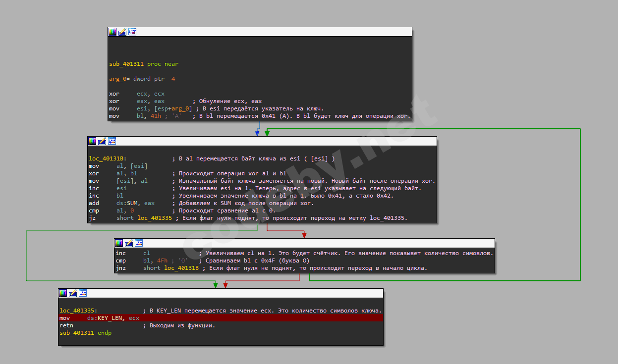Screen dimensions: 618x364
Task: Click the highlighted 'mov ds:KEY_LEN, ecx' line
Action: (221, 318)
